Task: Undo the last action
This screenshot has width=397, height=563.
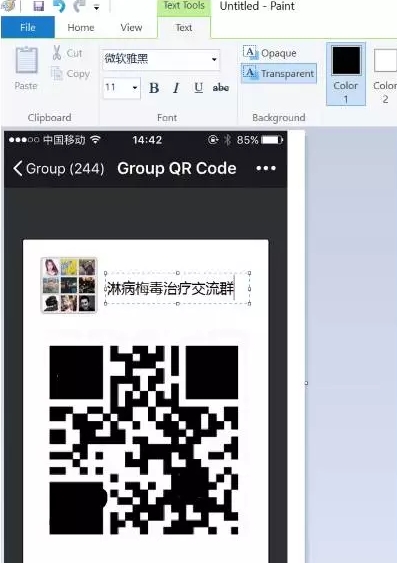Action: (59, 6)
